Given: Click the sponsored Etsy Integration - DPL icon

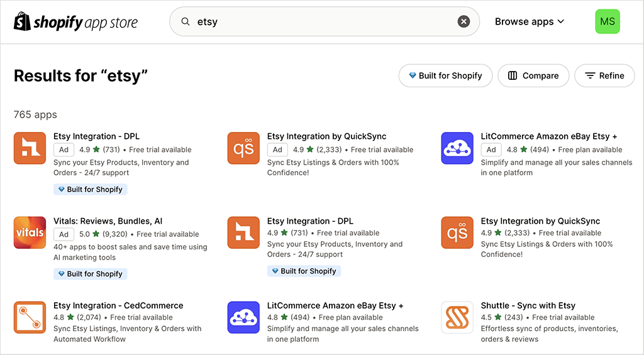Looking at the screenshot, I should pos(30,148).
